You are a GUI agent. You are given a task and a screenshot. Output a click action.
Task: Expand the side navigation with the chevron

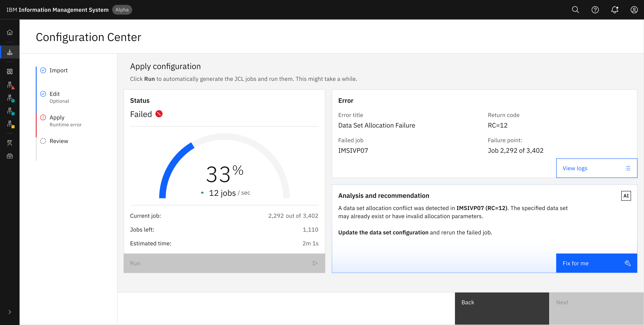pyautogui.click(x=10, y=312)
